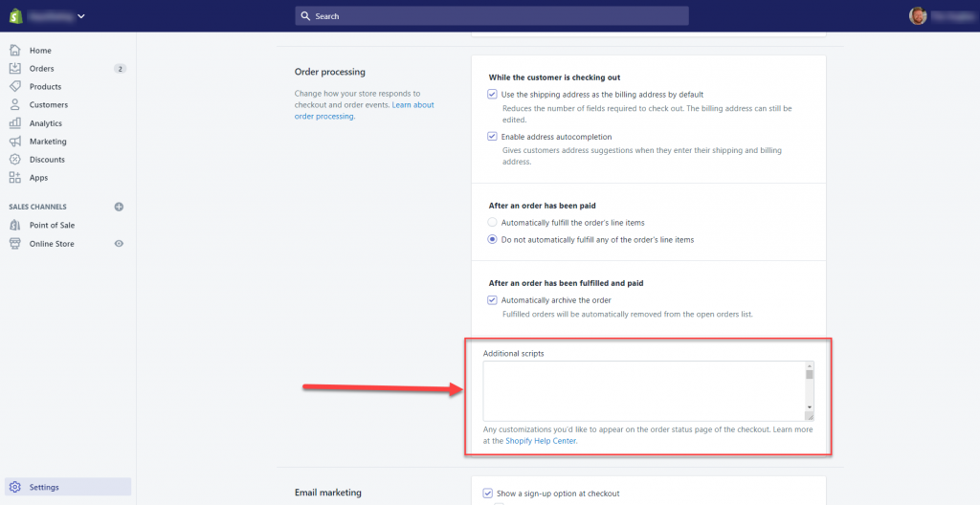Click the SALES CHANNELS heading

tap(37, 207)
